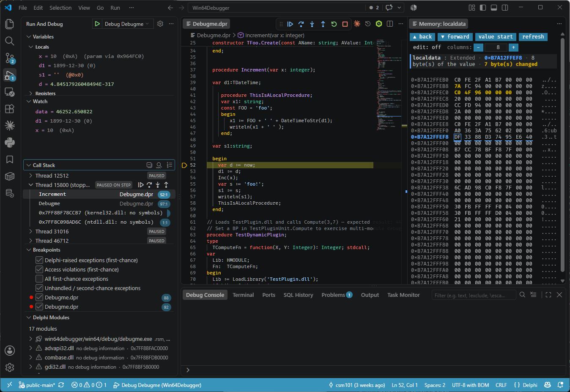The width and height of the screenshot is (570, 392).
Task: Open the Extensions view
Action: point(9,109)
